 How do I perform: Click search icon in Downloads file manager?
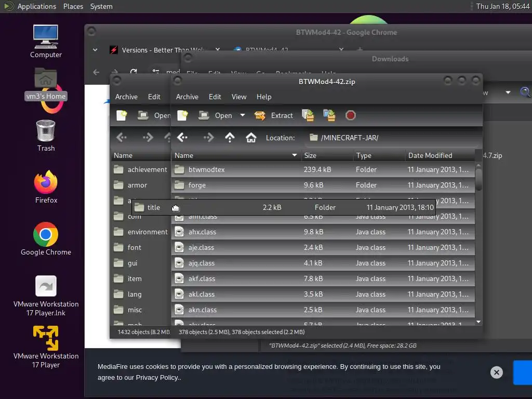tap(525, 92)
